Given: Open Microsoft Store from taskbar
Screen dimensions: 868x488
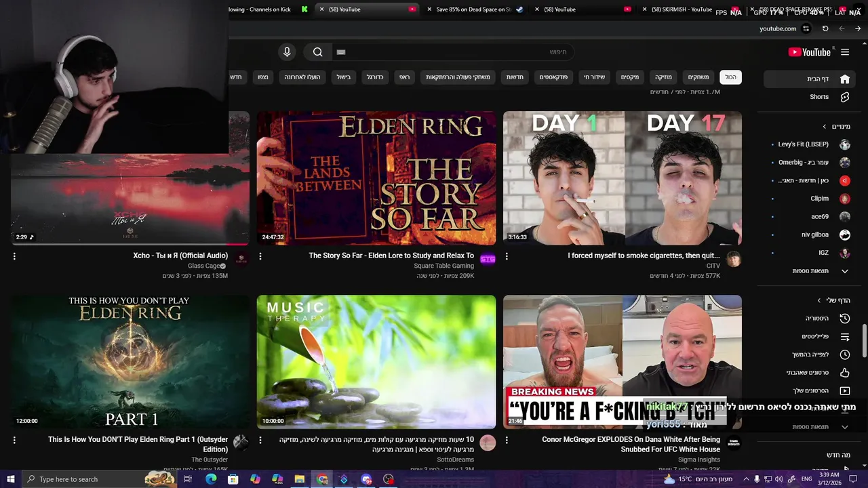Looking at the screenshot, I should click(x=233, y=479).
